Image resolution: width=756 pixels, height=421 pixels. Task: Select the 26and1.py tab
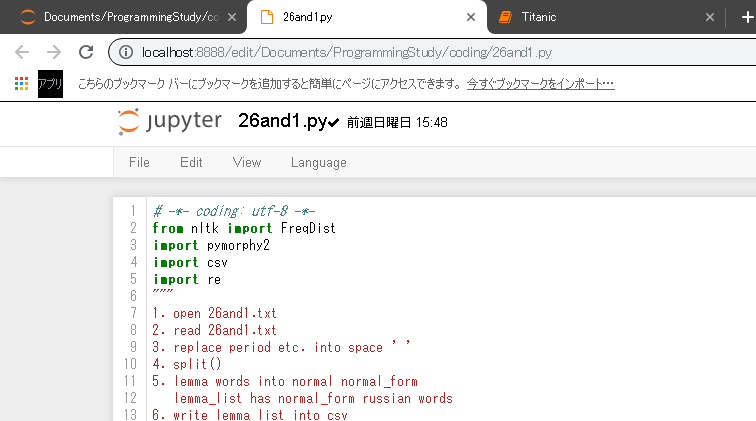point(366,17)
